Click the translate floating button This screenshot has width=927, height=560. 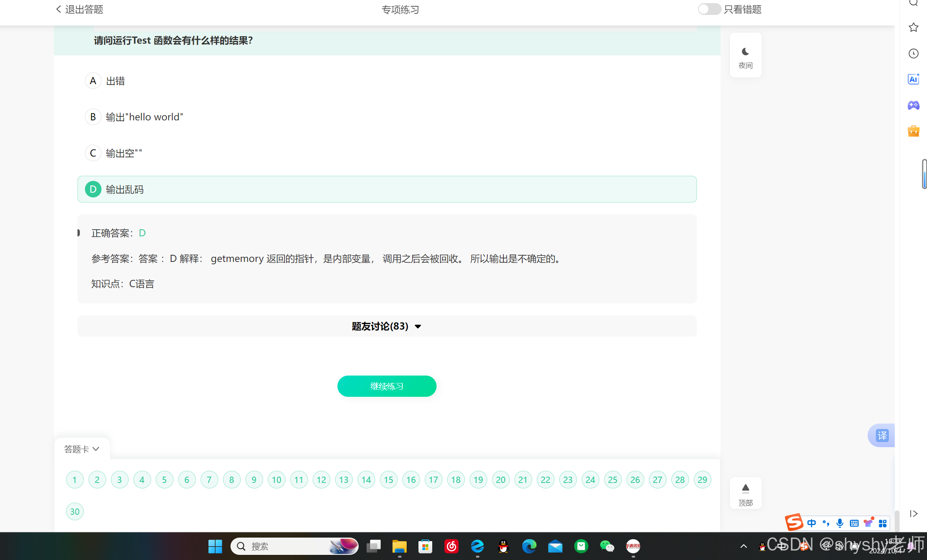(x=882, y=435)
